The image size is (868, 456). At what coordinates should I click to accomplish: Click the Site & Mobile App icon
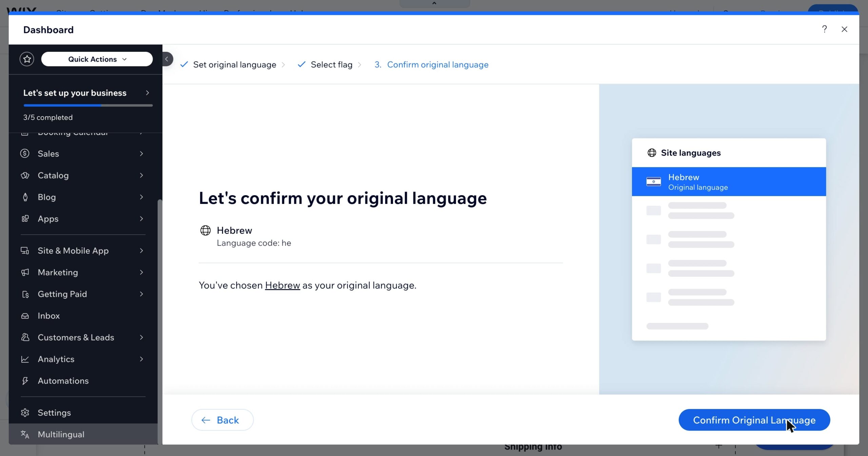tap(25, 250)
